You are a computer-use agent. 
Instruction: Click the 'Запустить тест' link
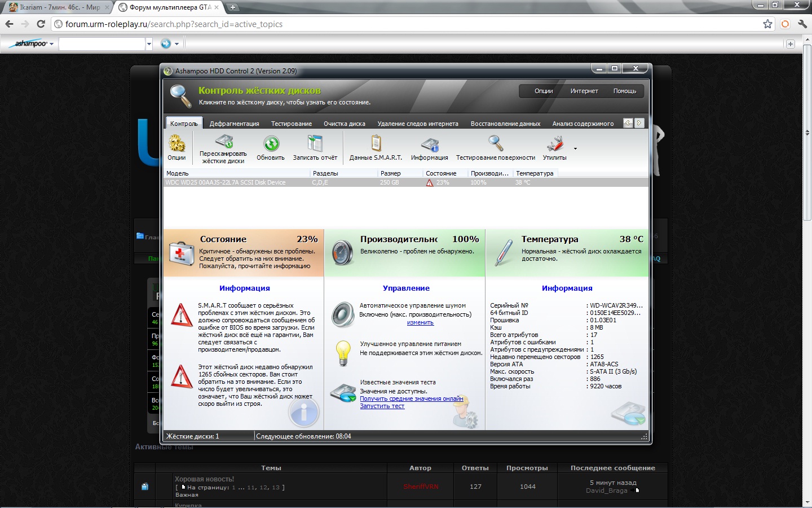[382, 406]
